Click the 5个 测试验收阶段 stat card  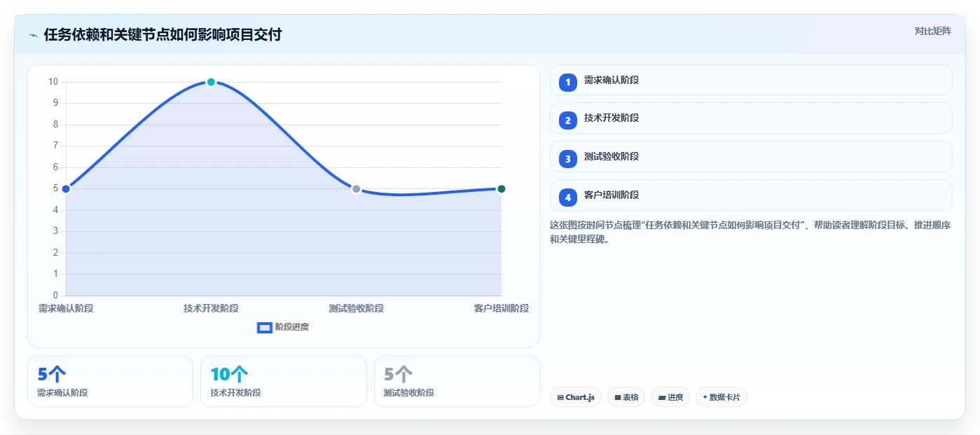[x=457, y=381]
